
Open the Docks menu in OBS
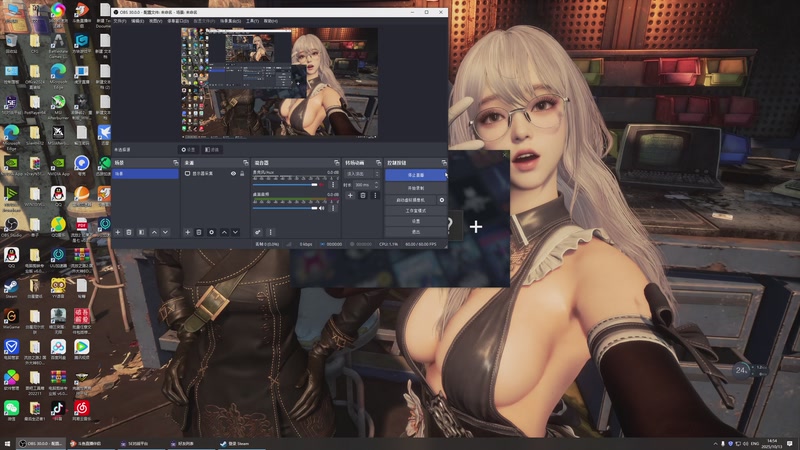pos(178,21)
